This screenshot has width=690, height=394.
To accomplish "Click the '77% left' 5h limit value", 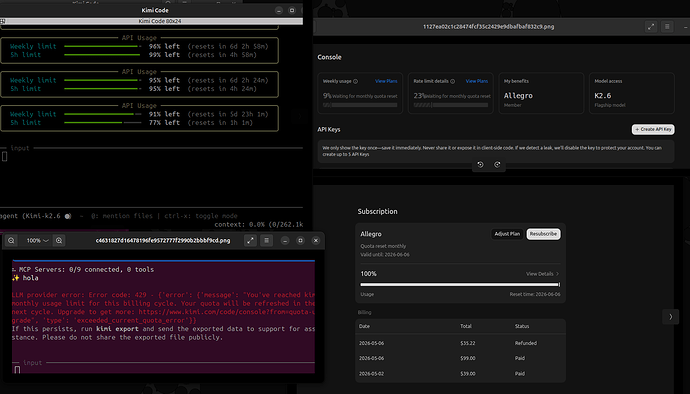I will click(x=164, y=123).
